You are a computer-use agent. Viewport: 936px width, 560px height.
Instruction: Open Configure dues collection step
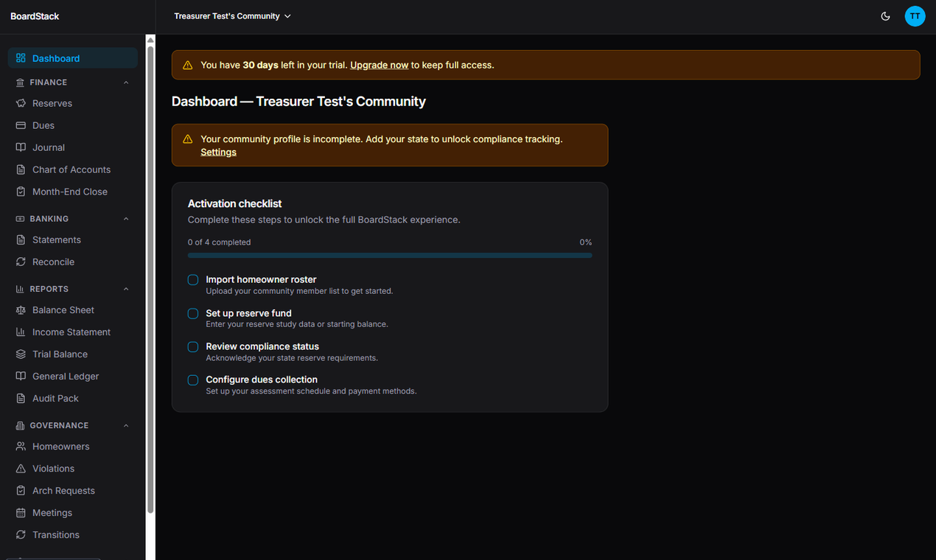[x=262, y=379]
